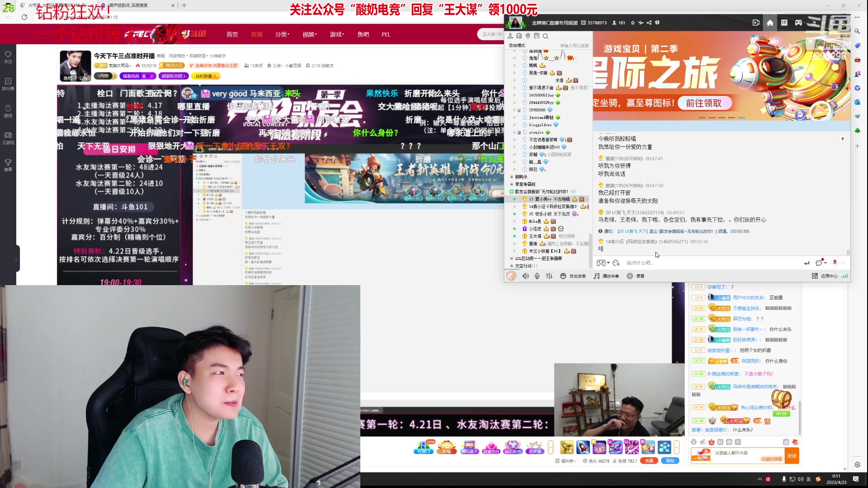Screen dimensions: 868x488
Task: Open YY audio mixer settings icon
Action: (549, 276)
